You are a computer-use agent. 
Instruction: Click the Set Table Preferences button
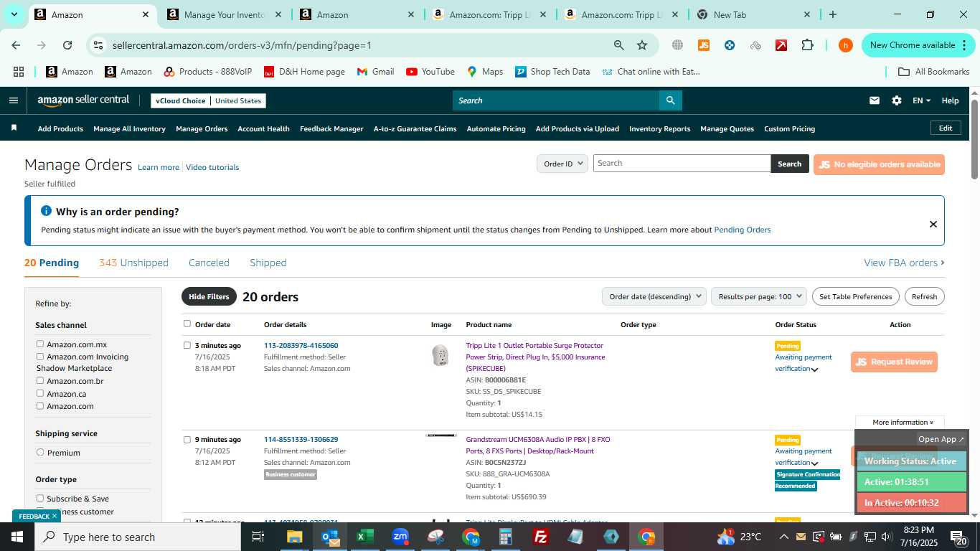[x=856, y=296]
